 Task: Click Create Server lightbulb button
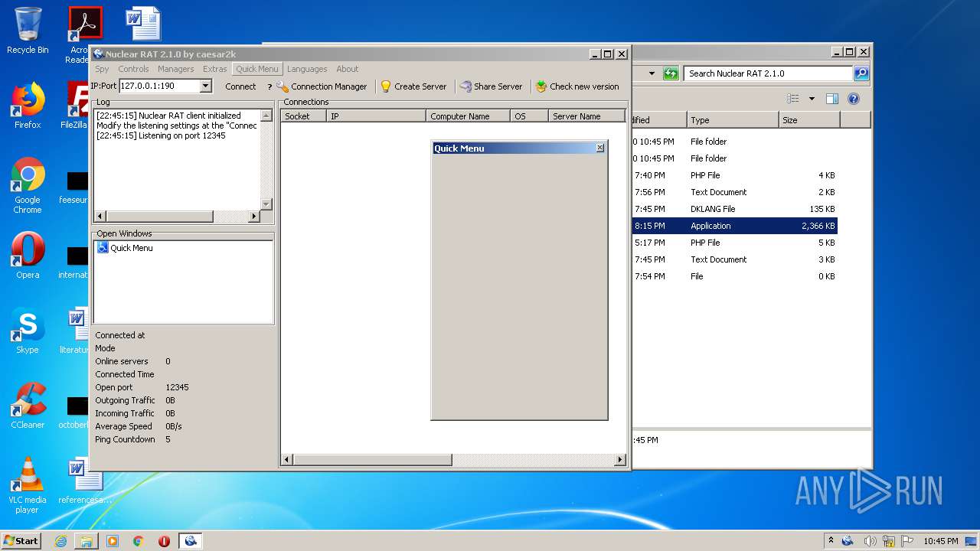[x=413, y=86]
